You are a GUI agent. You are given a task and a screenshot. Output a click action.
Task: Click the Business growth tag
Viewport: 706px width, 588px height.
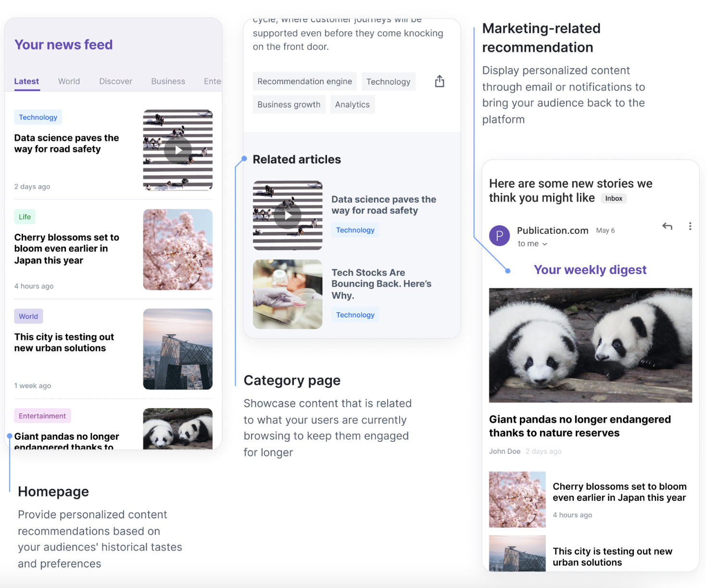[x=289, y=104]
